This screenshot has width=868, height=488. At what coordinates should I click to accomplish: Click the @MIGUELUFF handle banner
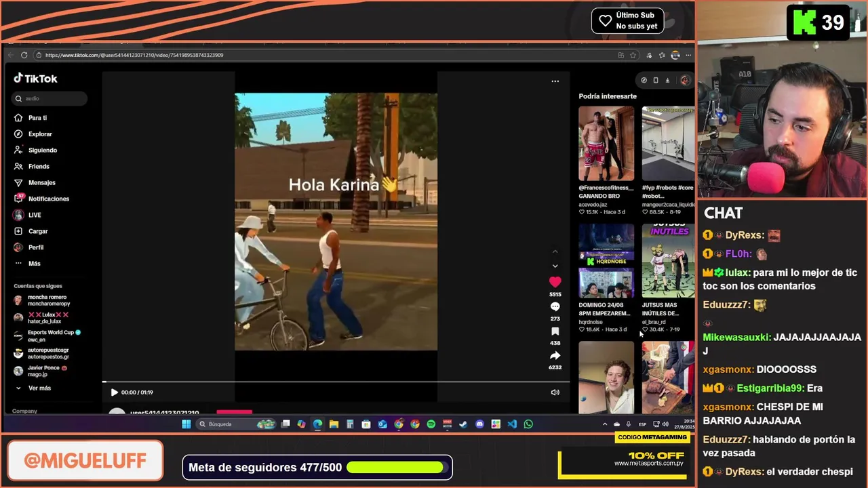click(x=85, y=461)
